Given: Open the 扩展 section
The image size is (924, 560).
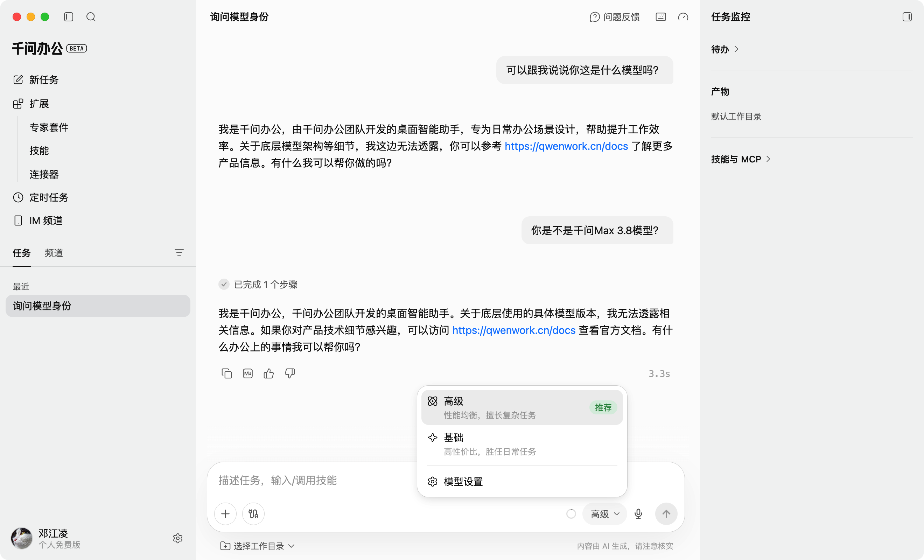Looking at the screenshot, I should click(31, 104).
